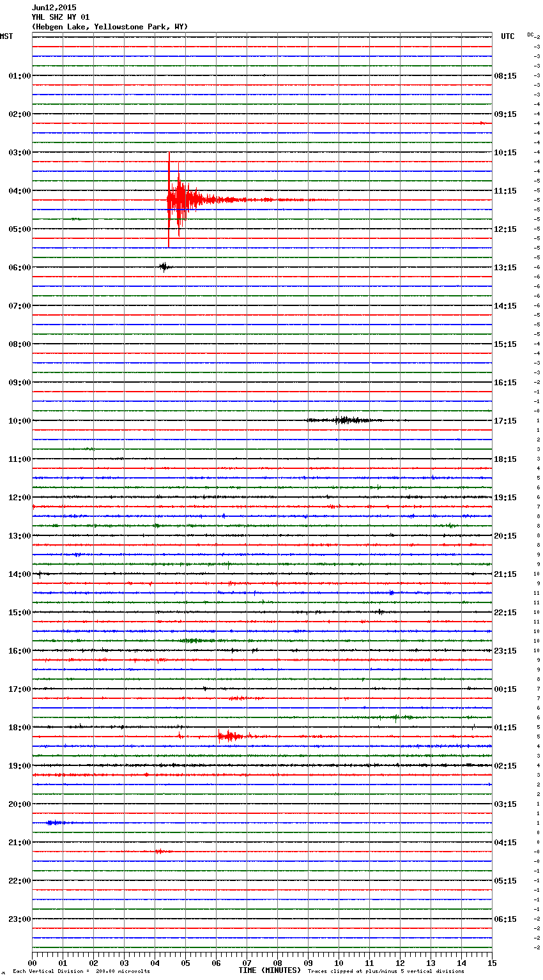The height and width of the screenshot is (980, 543).
Task: Click the 01:15 UTC time label
Action: [505, 728]
